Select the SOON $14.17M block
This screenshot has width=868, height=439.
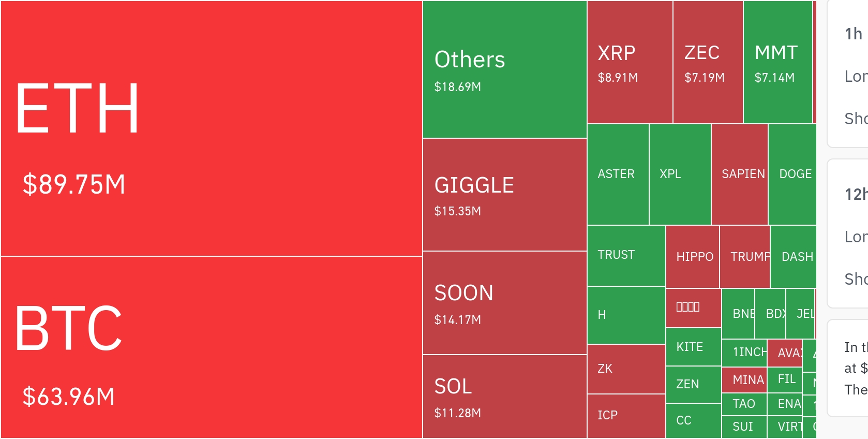(x=504, y=303)
